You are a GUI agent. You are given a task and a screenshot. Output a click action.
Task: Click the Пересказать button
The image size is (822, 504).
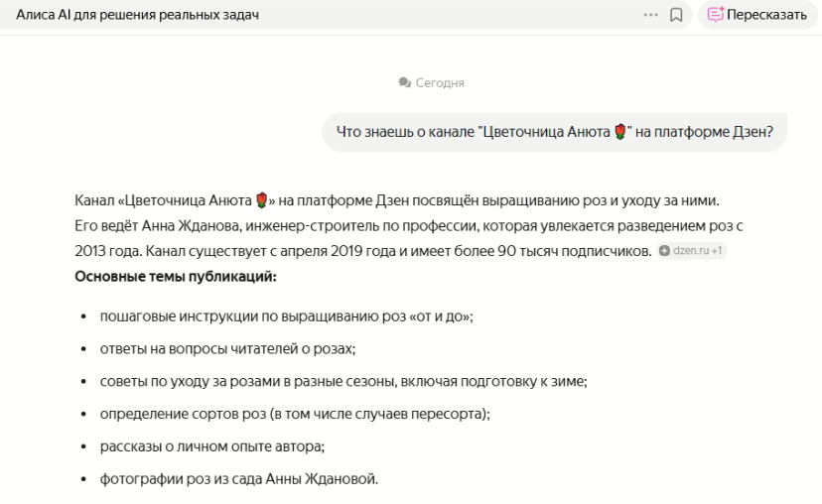coord(757,15)
